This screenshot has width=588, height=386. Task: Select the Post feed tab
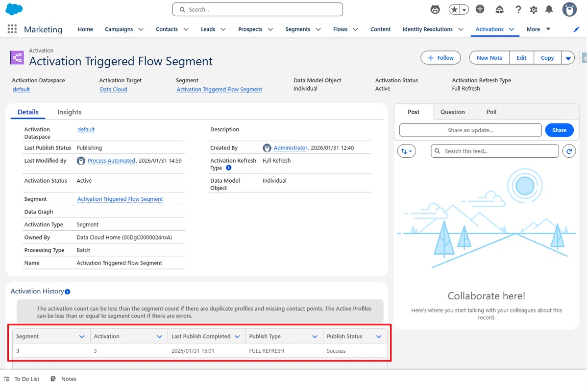[x=414, y=112]
